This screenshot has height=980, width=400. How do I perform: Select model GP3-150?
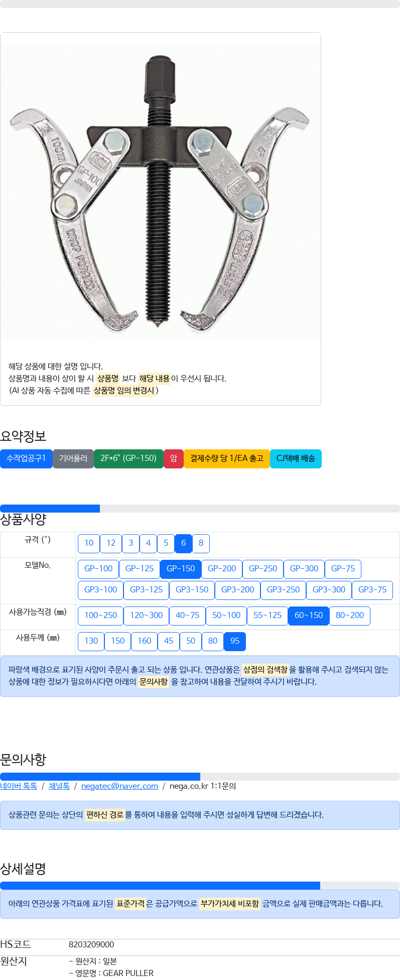pyautogui.click(x=192, y=590)
